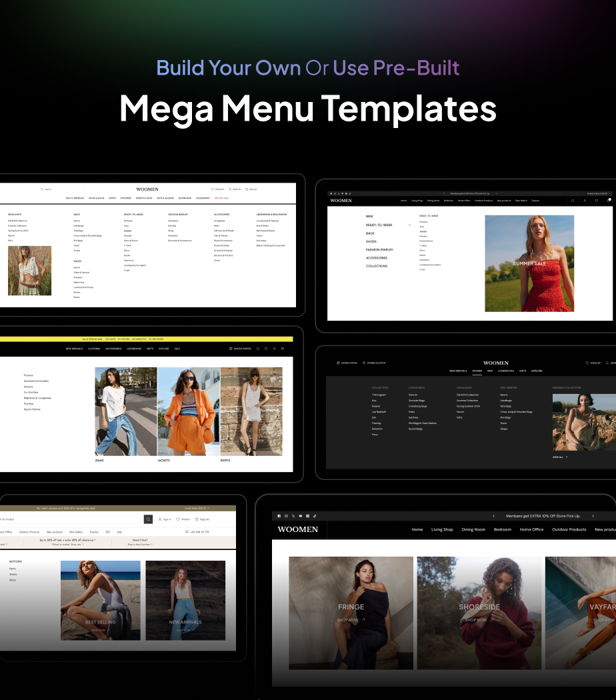The image size is (616, 700).
Task: Open the United States selector below the yellow countdown bar
Action: 239,349
